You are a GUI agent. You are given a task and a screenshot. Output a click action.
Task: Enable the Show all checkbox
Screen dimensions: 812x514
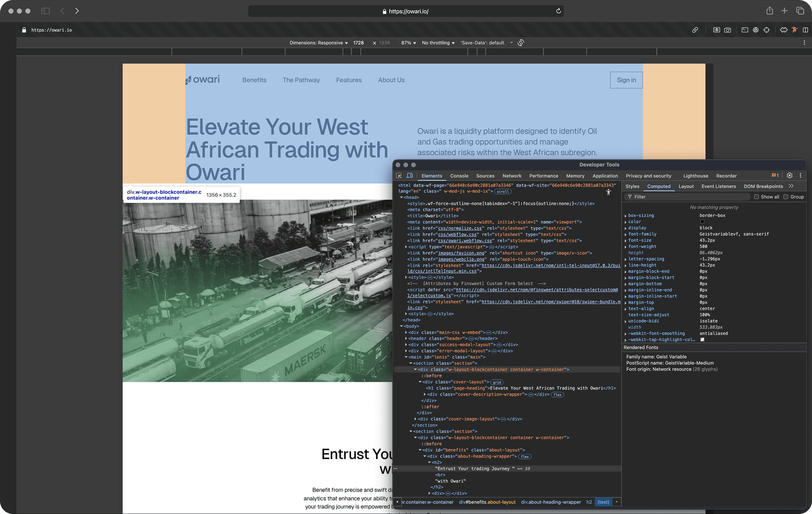click(x=757, y=197)
